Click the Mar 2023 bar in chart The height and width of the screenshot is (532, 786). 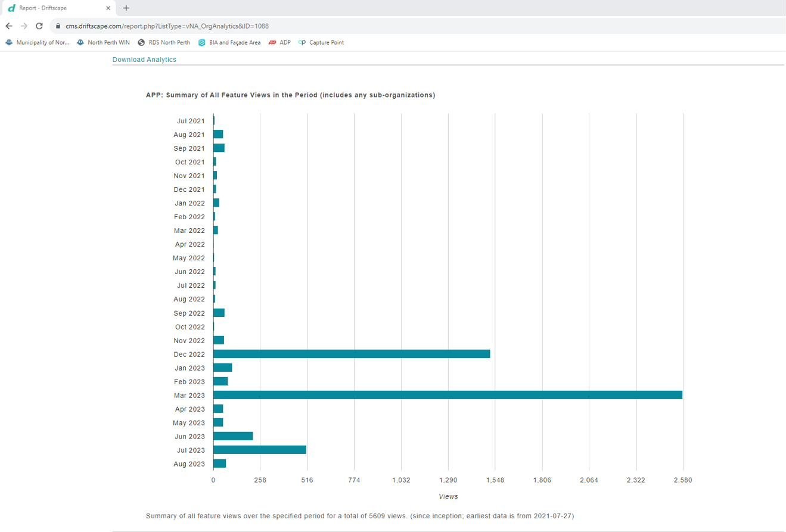[x=448, y=395]
